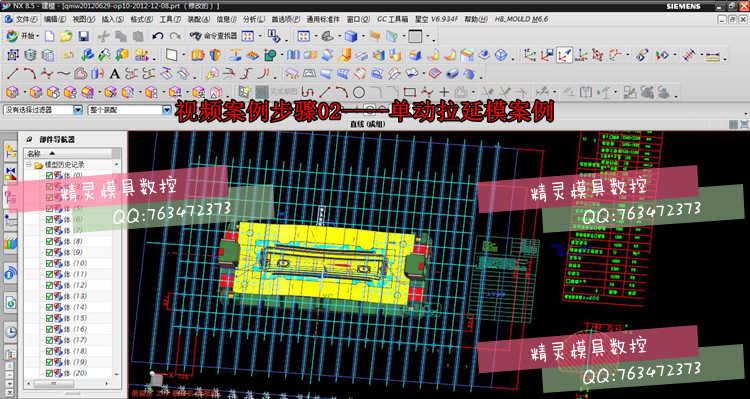Open the 开始 start dropdown
Screen dimensions: 750x399
[22, 36]
